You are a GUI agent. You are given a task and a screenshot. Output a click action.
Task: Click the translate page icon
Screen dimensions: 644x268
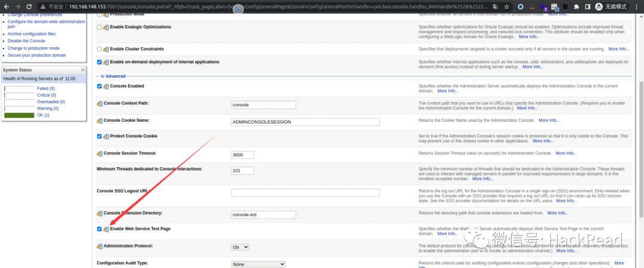(496, 7)
